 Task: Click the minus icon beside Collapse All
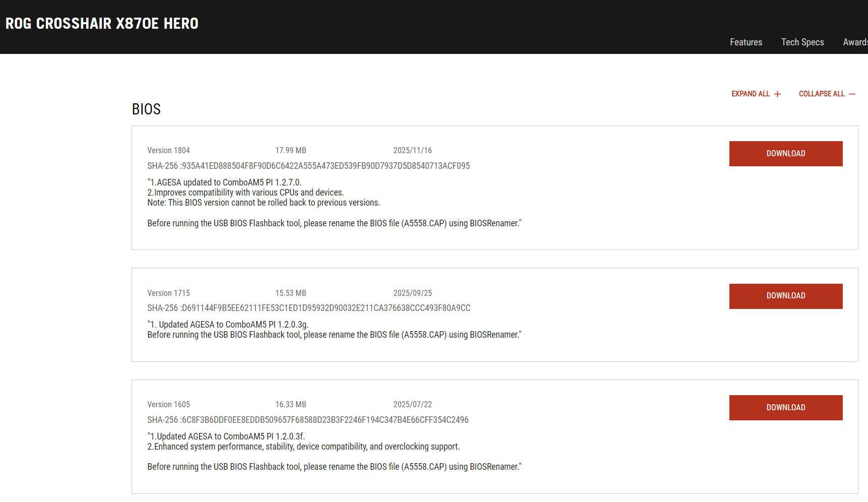852,94
